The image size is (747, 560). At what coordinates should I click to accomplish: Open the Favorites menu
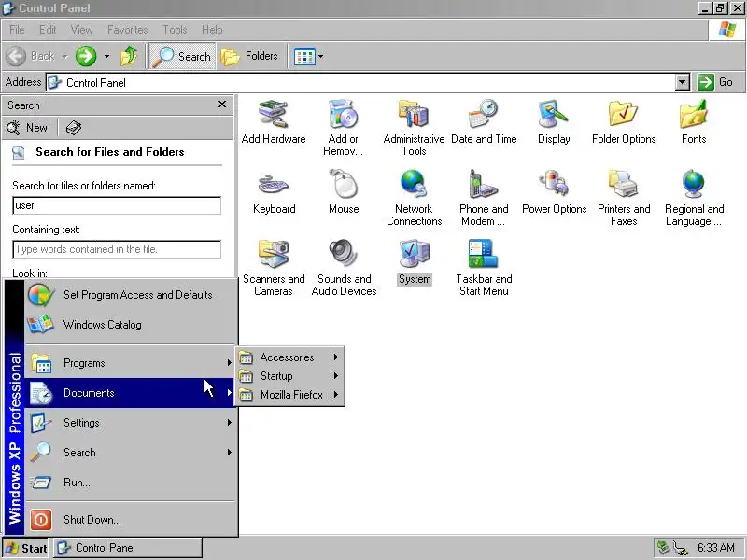click(127, 30)
